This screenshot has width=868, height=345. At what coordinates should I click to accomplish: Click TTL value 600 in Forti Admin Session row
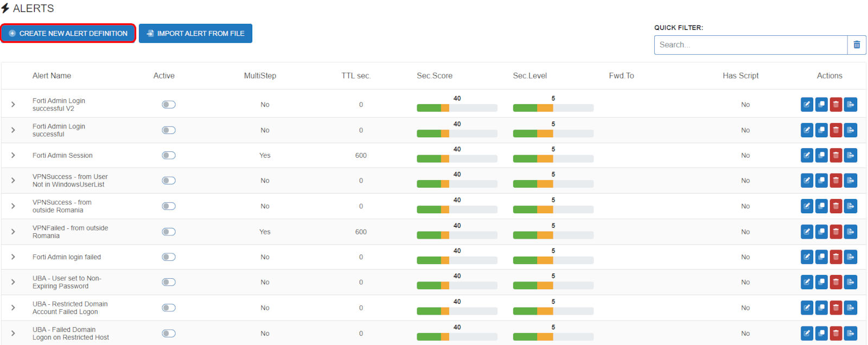361,156
